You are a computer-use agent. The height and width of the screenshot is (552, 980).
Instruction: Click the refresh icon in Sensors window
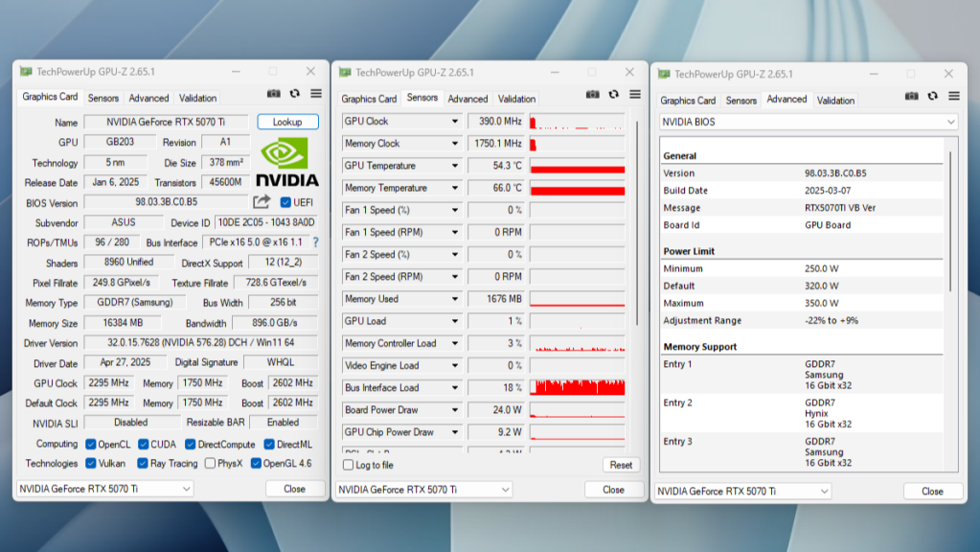614,95
